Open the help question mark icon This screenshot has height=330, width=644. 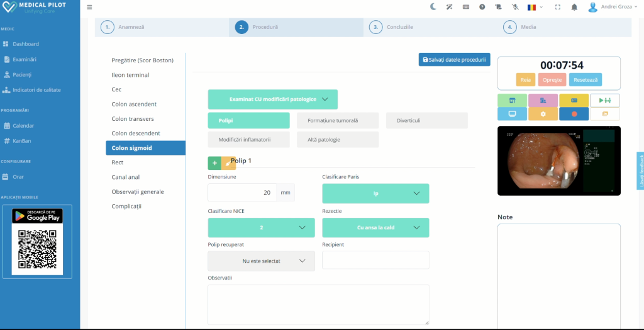pos(482,7)
